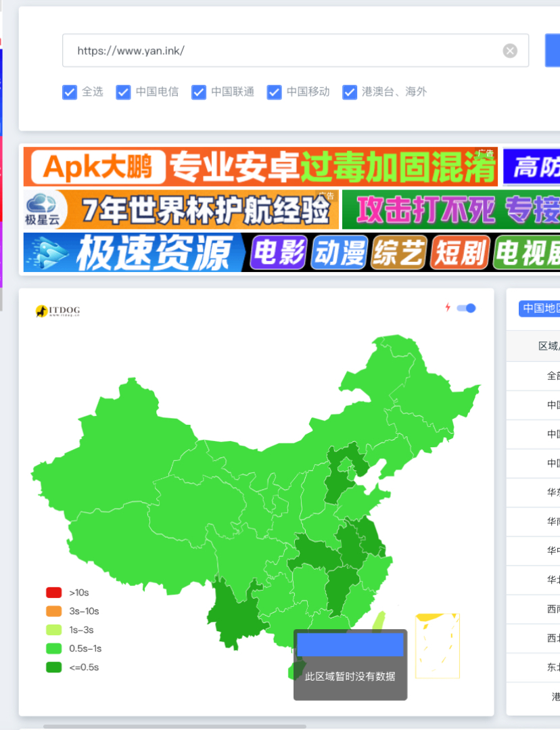Click Taiwan region on the map
Image resolution: width=560 pixels, height=730 pixels.
380,622
